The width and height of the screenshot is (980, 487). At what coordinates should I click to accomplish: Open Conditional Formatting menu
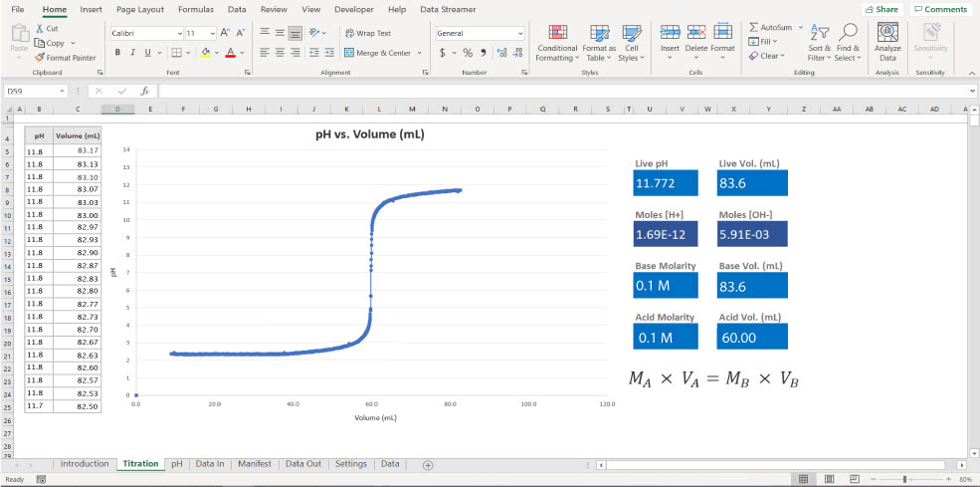pos(557,43)
